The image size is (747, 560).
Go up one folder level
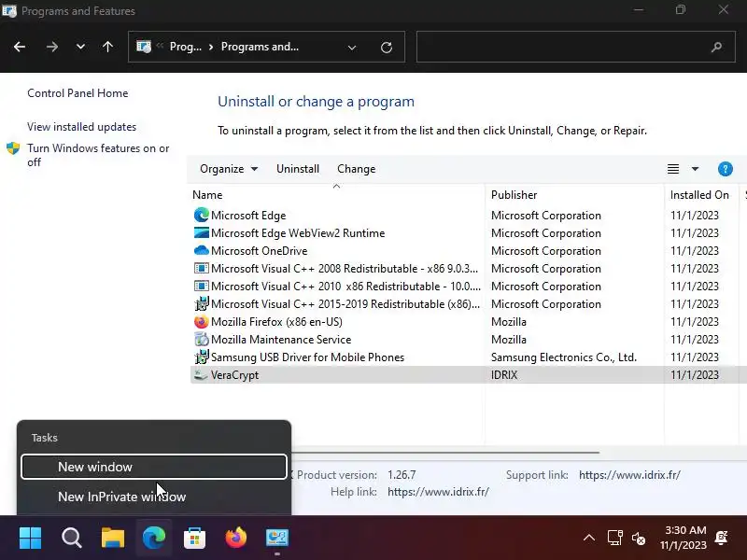107,47
